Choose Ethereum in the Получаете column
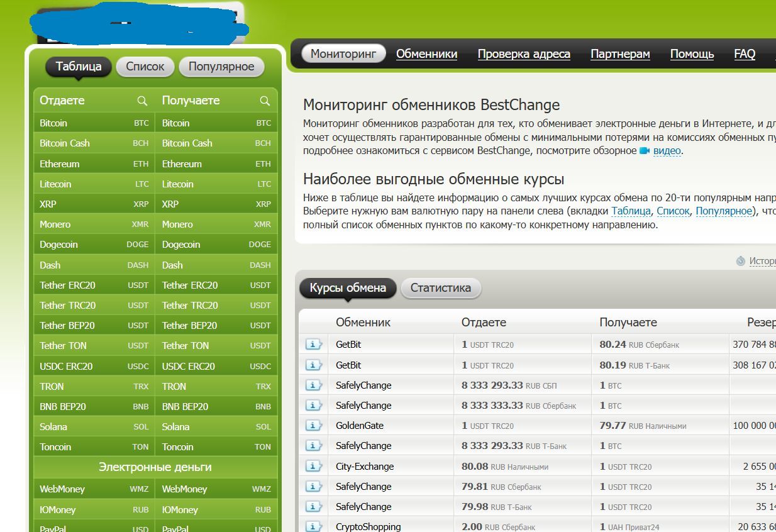Image resolution: width=776 pixels, height=532 pixels. [216, 163]
